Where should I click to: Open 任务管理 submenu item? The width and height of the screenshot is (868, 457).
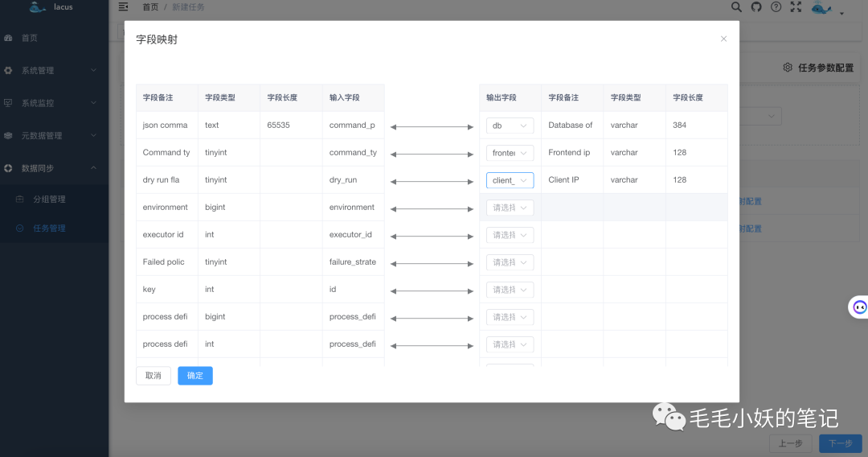coord(55,228)
